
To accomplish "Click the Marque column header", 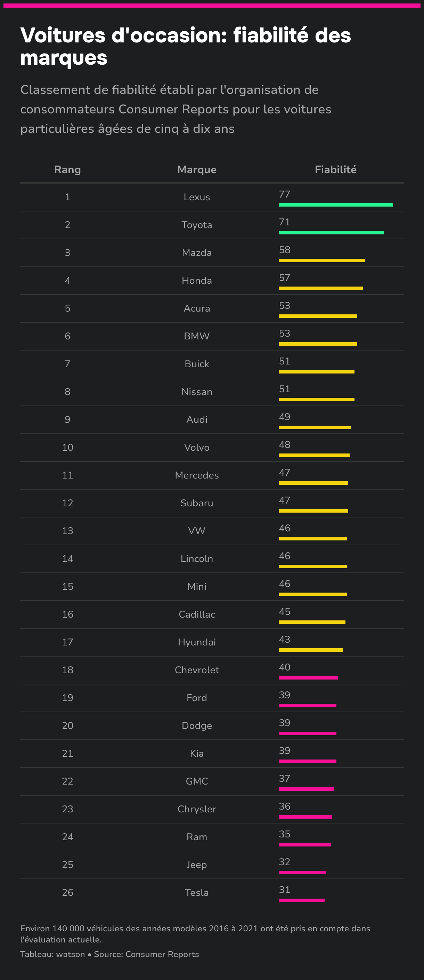I will [197, 170].
